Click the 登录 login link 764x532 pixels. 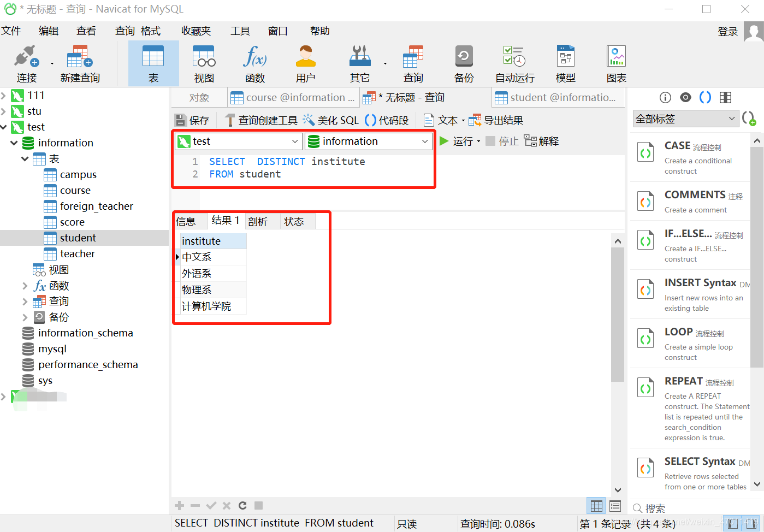(728, 32)
